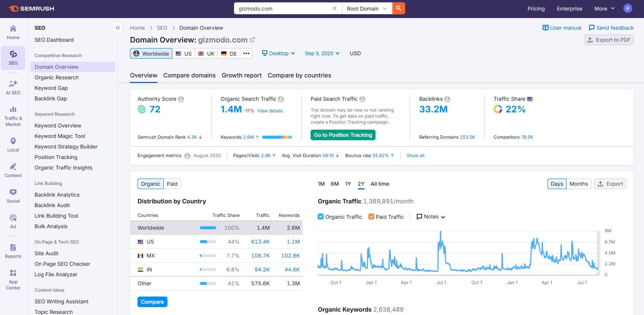This screenshot has width=644, height=315.
Task: Select the 1M time range
Action: [321, 184]
